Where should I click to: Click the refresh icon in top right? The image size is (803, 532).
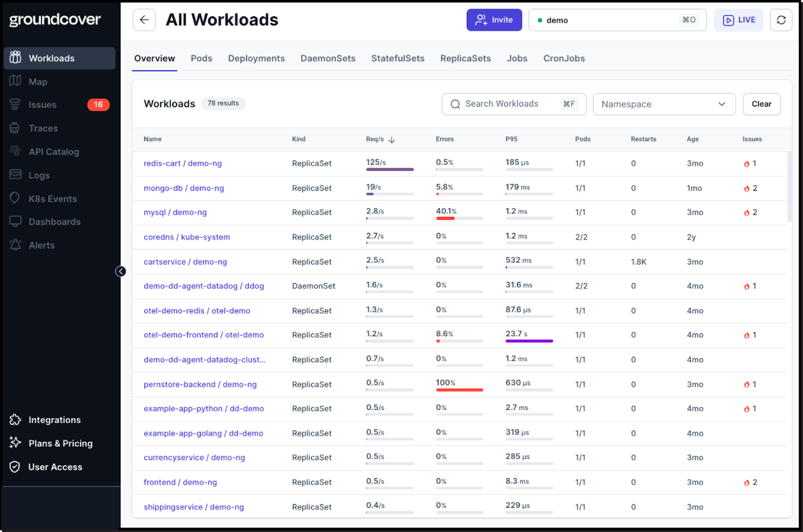coord(781,20)
